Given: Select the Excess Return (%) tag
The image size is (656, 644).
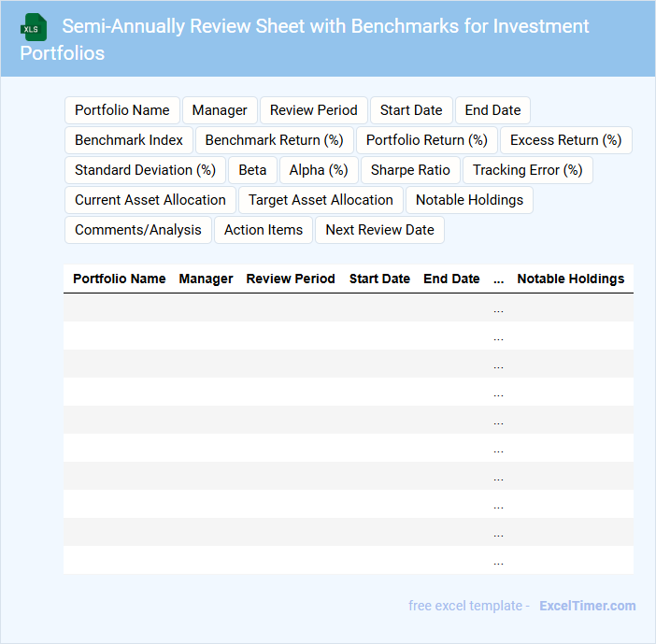Looking at the screenshot, I should click(565, 140).
